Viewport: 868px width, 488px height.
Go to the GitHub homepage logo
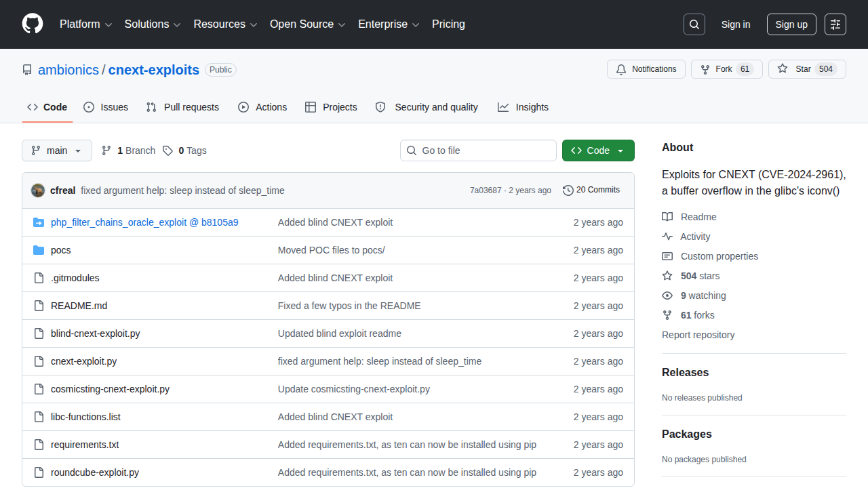pos(33,24)
